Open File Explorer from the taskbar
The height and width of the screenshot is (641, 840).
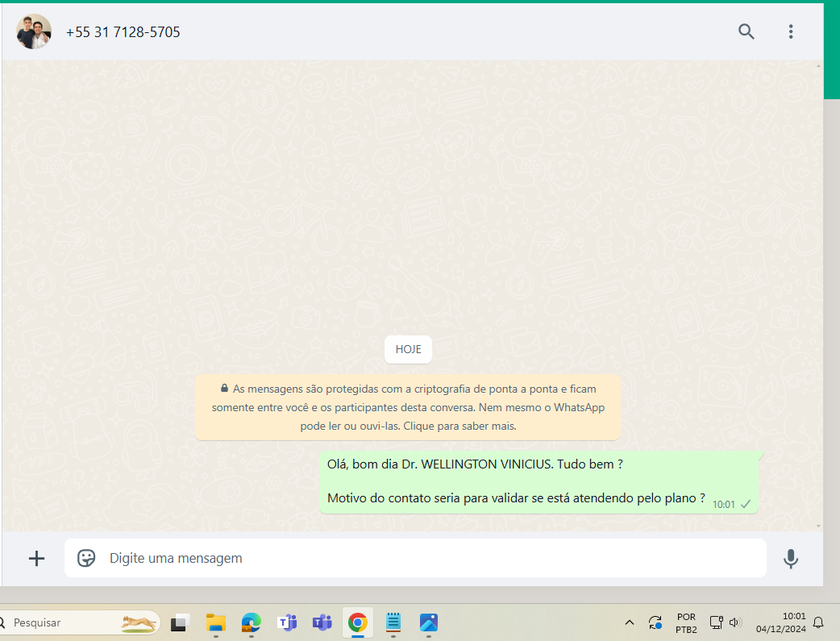(x=216, y=622)
